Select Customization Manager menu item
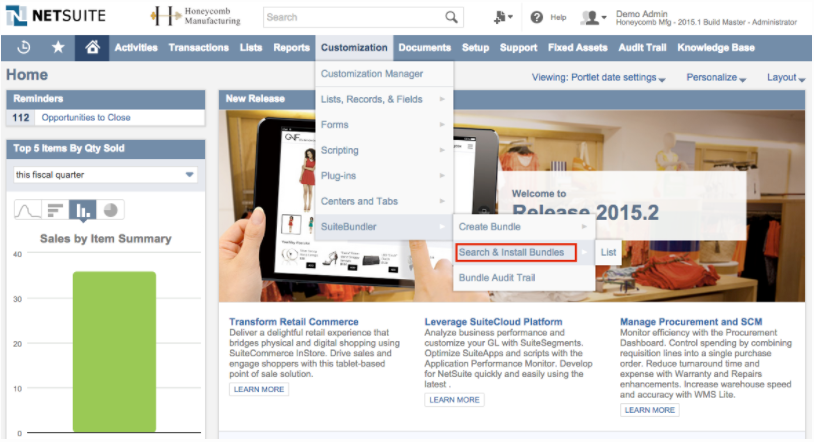 click(384, 74)
